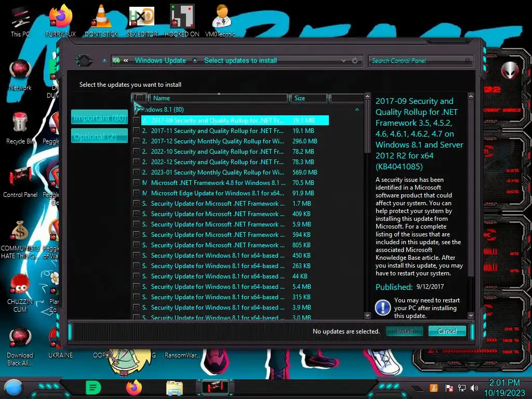Open the Control Panel desktop icon
Screen dimensions: 532x399
20,181
